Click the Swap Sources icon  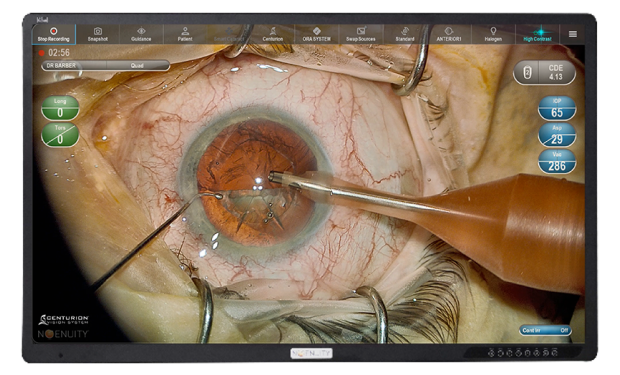pyautogui.click(x=361, y=34)
